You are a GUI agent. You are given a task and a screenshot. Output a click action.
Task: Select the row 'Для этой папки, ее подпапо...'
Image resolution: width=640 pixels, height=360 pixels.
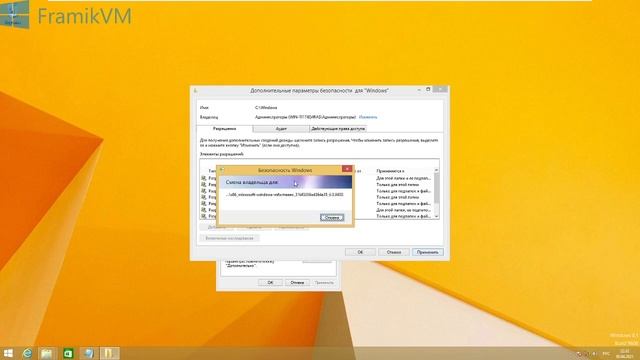coord(403,210)
